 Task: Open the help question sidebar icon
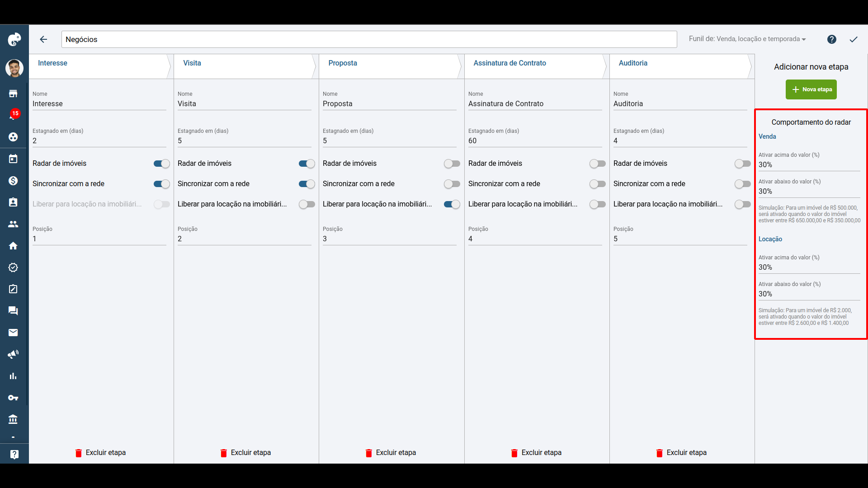click(14, 454)
